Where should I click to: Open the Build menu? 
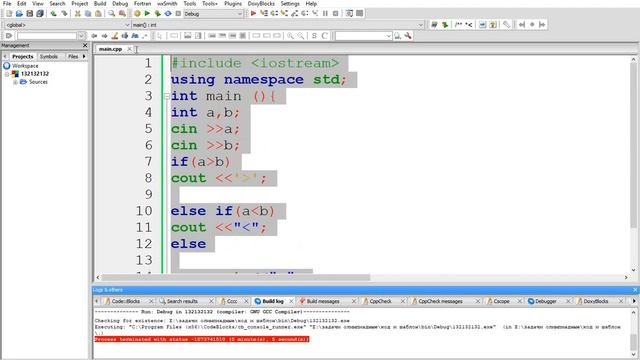click(x=100, y=3)
